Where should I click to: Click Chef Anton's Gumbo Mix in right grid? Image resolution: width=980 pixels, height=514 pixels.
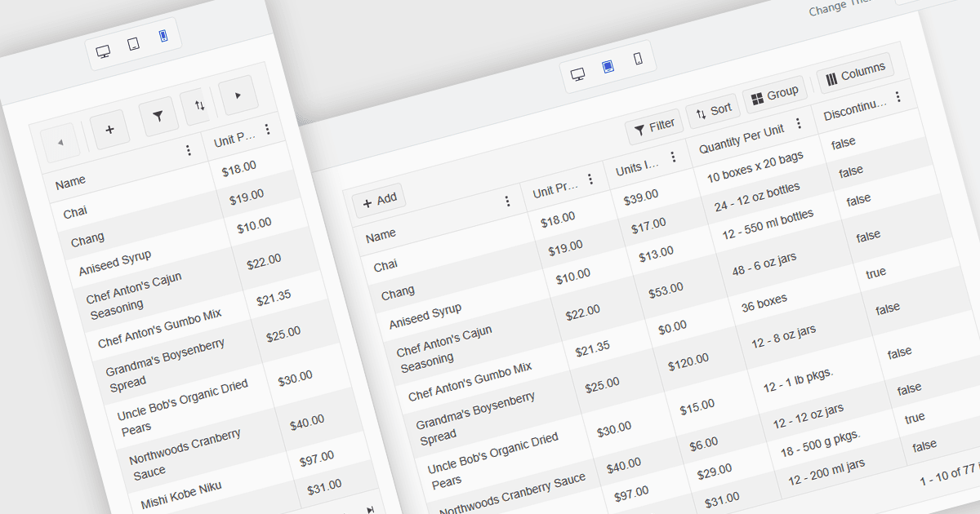click(x=470, y=381)
